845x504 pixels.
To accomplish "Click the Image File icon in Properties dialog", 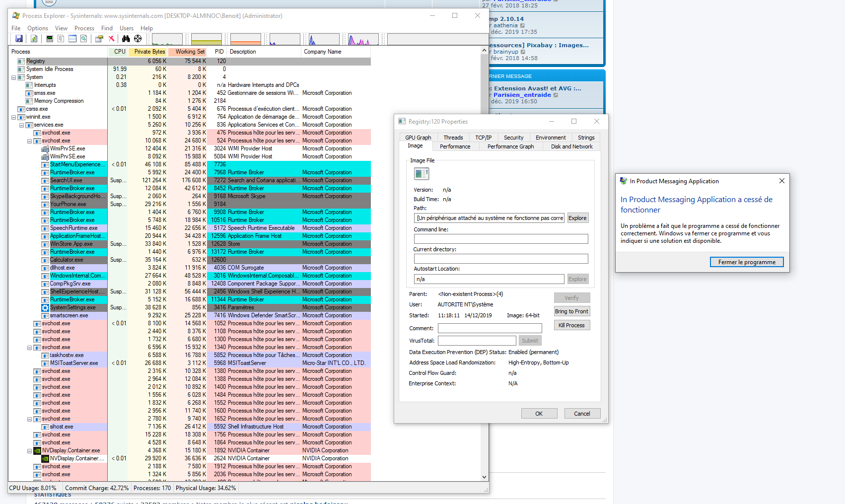I will pyautogui.click(x=421, y=173).
